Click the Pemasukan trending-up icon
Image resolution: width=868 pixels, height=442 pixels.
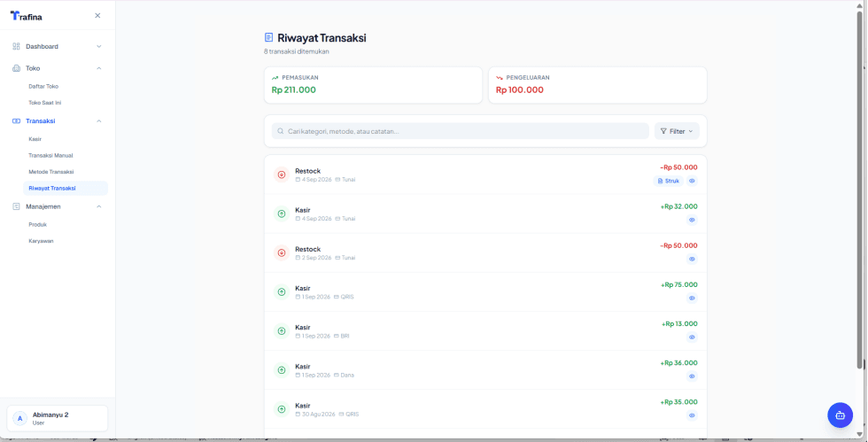click(275, 78)
